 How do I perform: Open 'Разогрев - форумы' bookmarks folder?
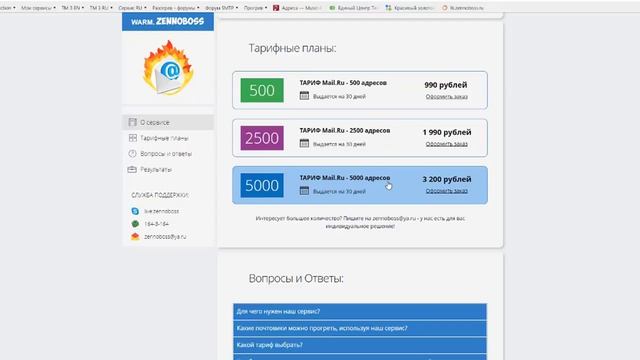(176, 8)
